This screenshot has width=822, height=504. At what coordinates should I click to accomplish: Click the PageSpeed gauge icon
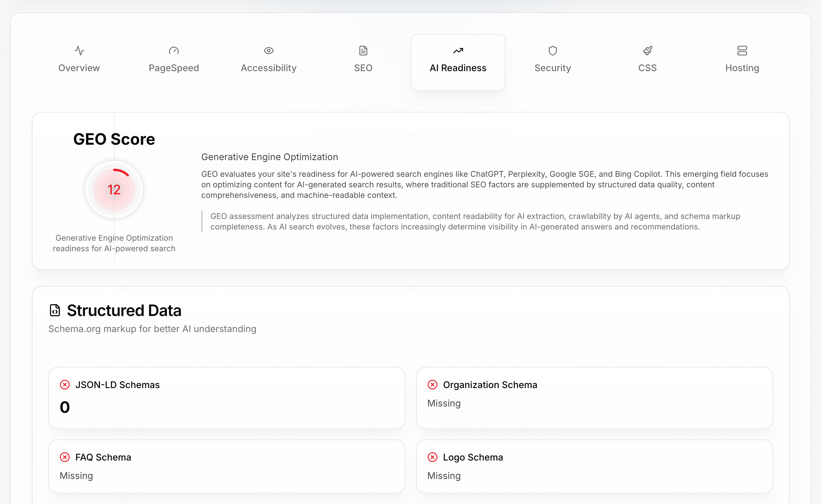pyautogui.click(x=174, y=51)
